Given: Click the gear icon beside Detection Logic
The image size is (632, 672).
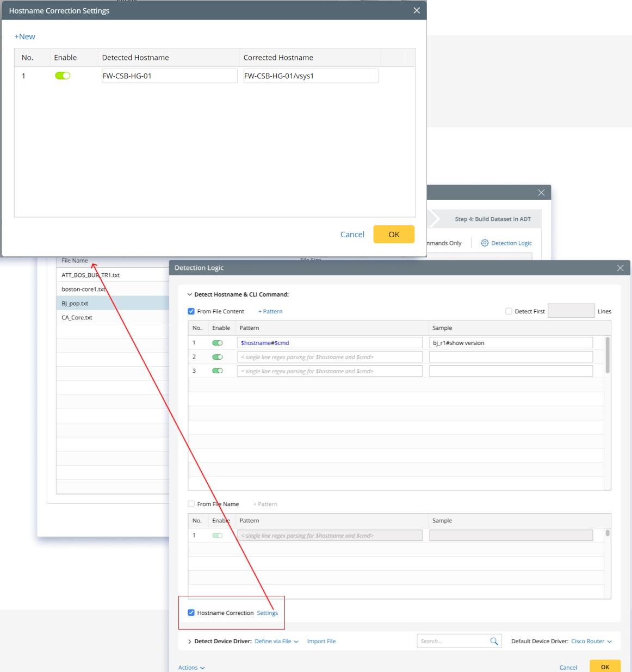Looking at the screenshot, I should [485, 243].
